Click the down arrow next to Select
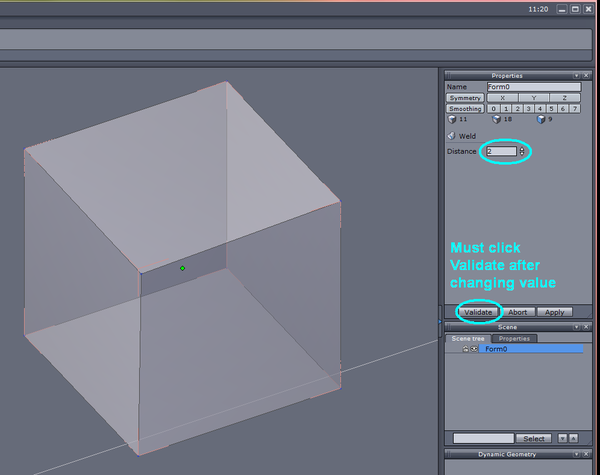Viewport: 600px width, 475px height. (562, 438)
